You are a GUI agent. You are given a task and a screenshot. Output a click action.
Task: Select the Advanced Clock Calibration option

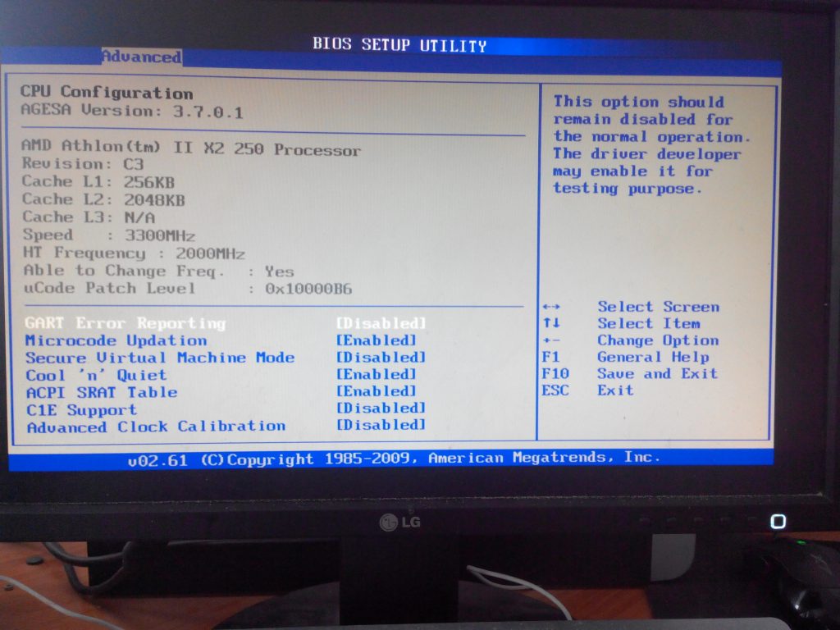156,427
